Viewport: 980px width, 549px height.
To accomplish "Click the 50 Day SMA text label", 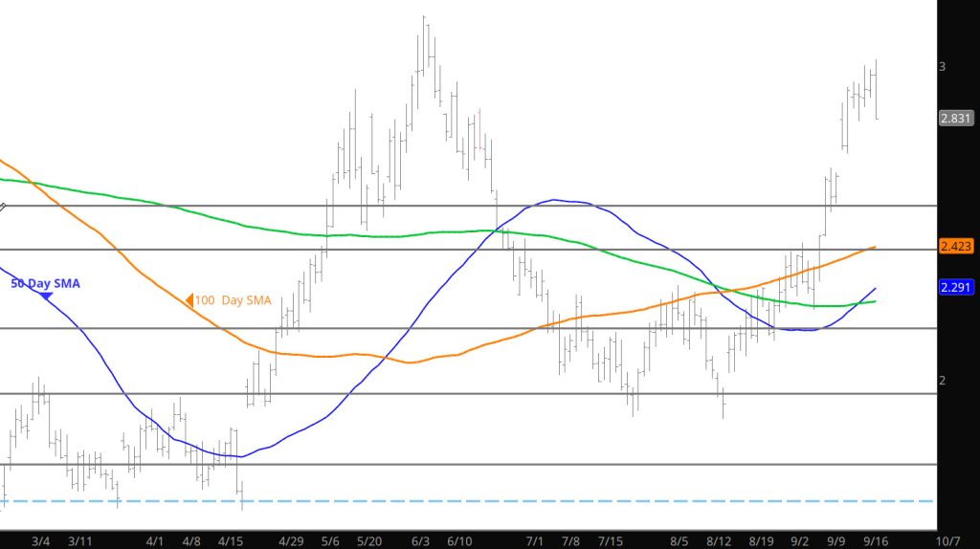I will pos(46,283).
